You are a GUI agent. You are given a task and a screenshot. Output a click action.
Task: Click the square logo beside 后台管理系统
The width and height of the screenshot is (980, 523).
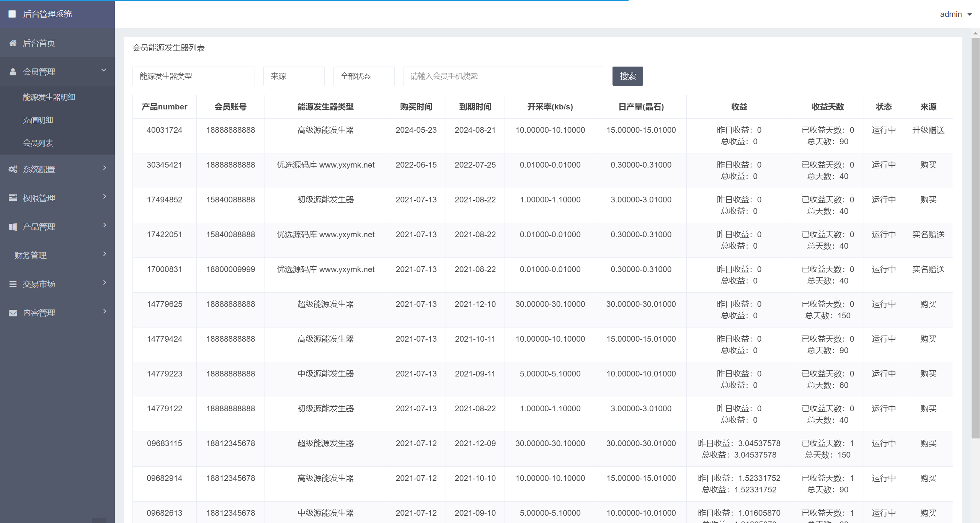coord(12,14)
